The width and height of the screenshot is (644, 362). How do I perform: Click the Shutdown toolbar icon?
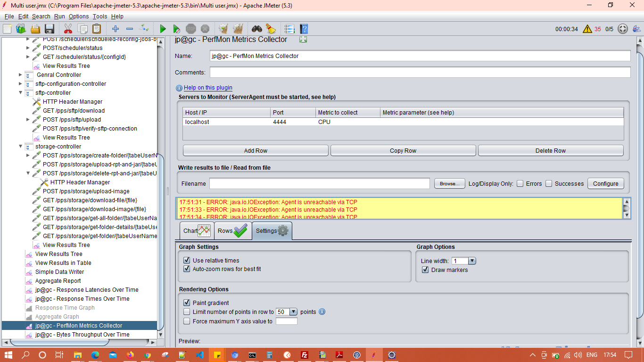[205, 29]
